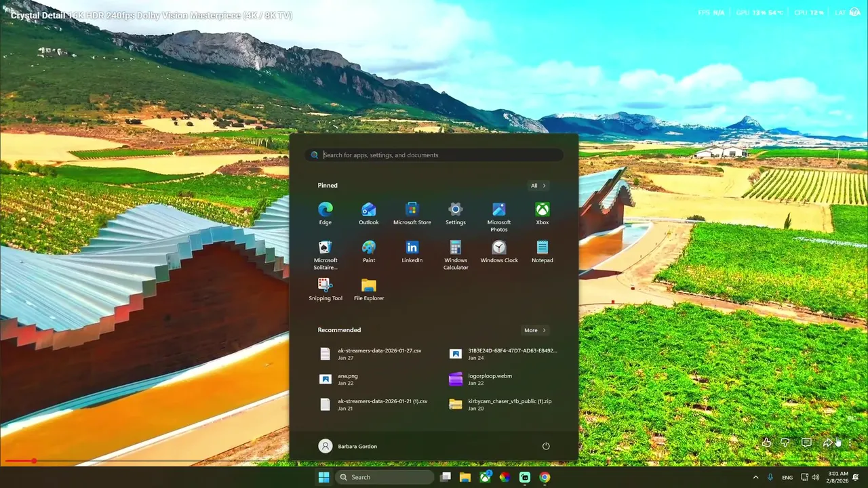Open File Explorer from pinned apps
868x488 pixels.
point(369,289)
